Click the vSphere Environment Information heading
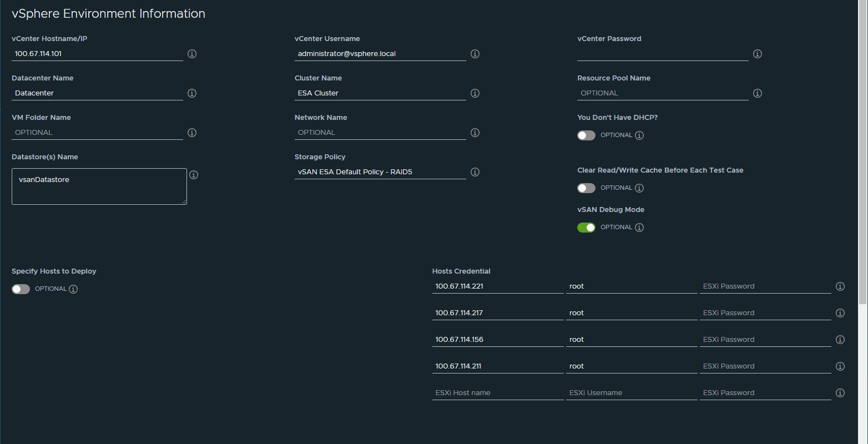 (x=109, y=14)
